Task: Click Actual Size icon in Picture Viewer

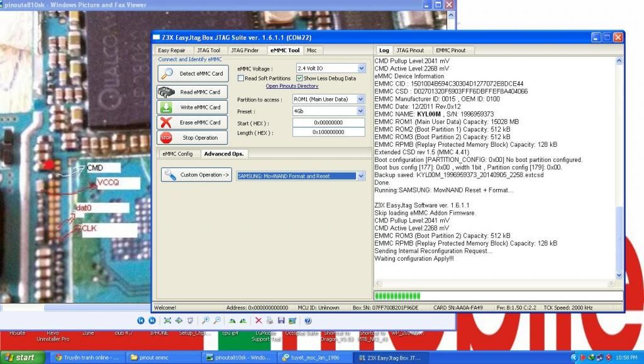Action: (179, 321)
